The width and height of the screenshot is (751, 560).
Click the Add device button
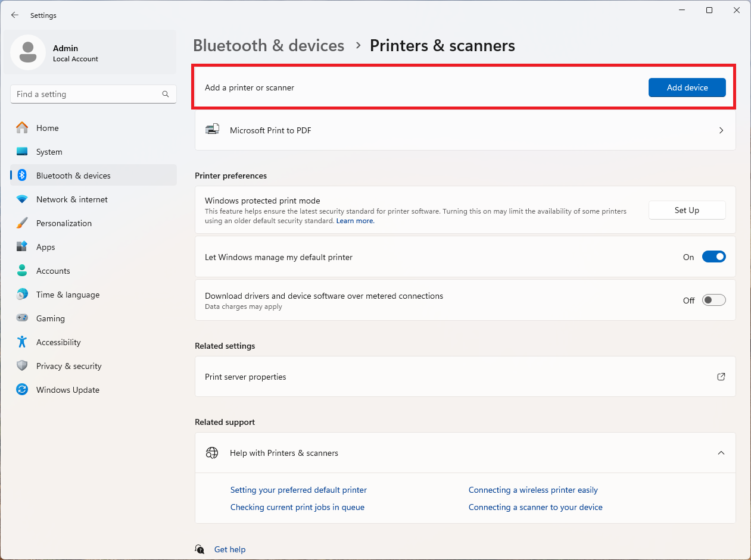point(687,87)
